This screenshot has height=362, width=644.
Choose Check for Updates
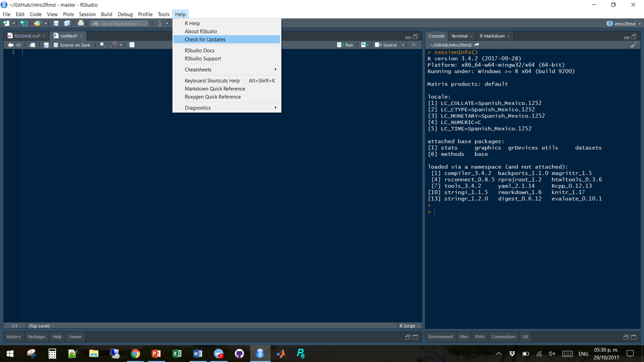(x=226, y=39)
